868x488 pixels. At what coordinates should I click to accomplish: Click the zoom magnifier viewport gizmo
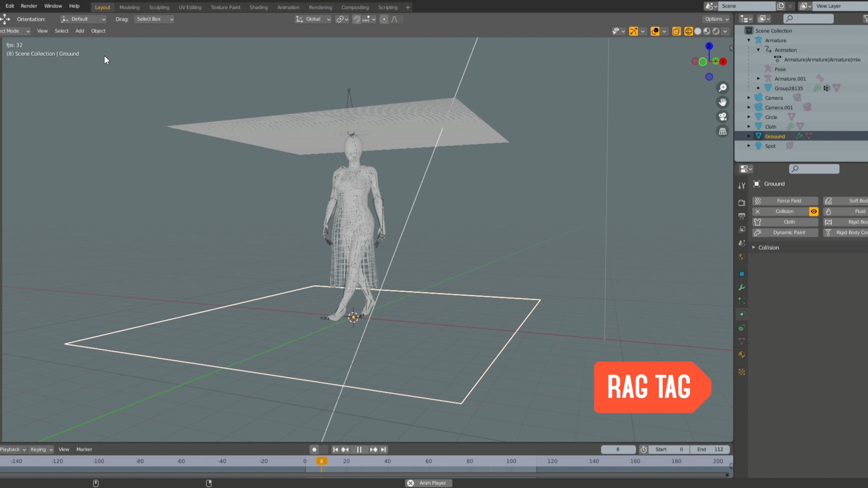tap(722, 88)
